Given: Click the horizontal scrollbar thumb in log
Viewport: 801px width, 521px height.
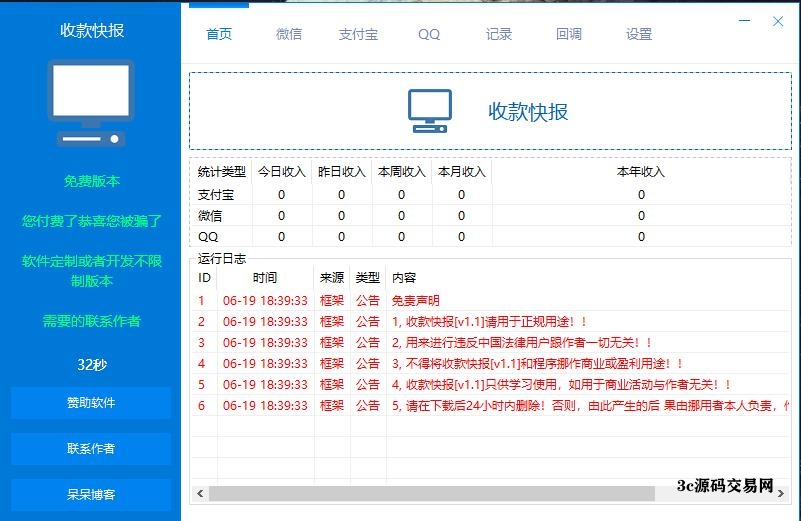Looking at the screenshot, I should coord(432,493).
